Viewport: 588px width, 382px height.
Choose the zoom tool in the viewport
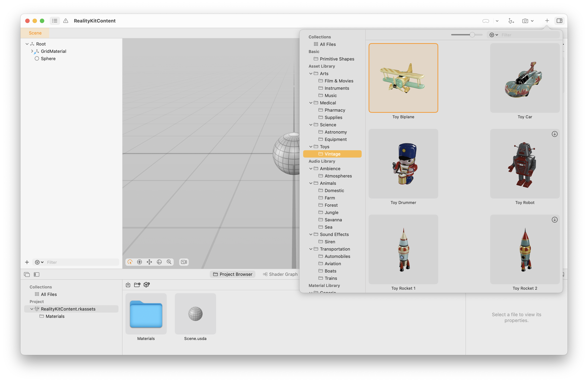(169, 262)
